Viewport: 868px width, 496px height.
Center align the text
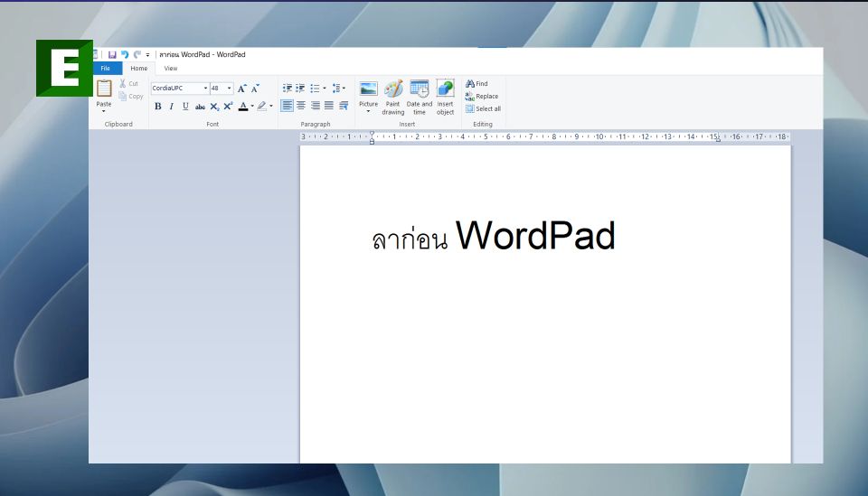(x=301, y=106)
